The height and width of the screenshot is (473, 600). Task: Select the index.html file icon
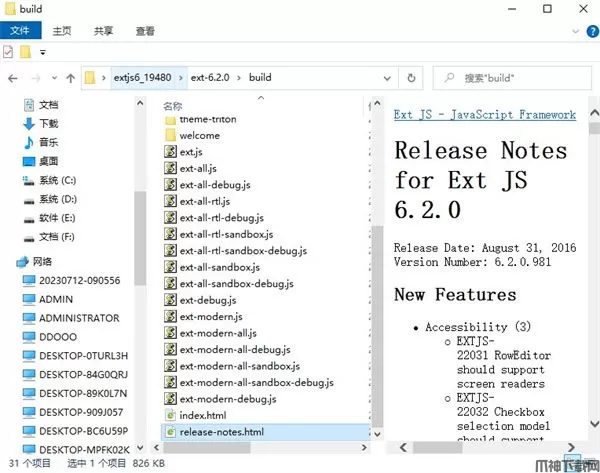[x=170, y=415]
